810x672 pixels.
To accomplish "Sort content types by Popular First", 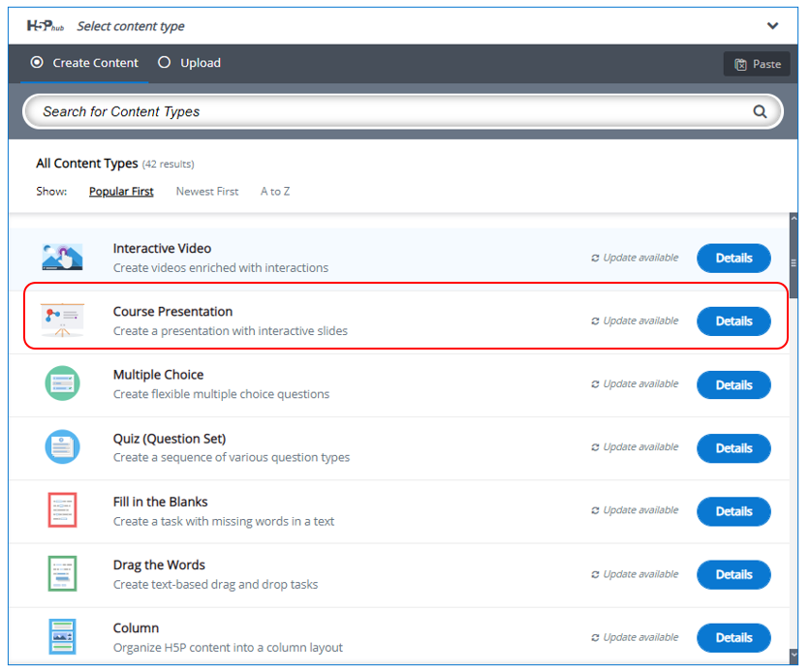I will pyautogui.click(x=121, y=192).
